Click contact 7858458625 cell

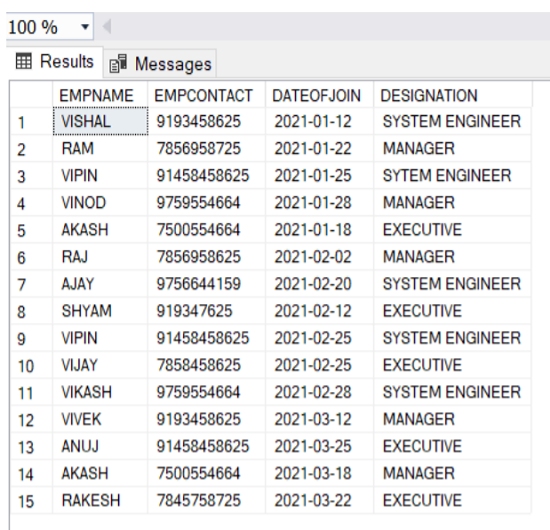tap(207, 365)
